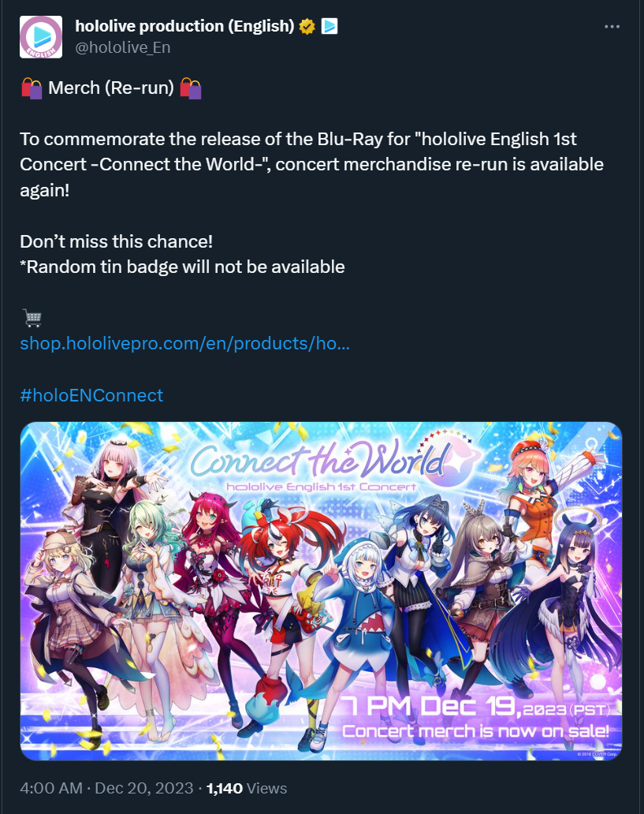Image resolution: width=644 pixels, height=814 pixels.
Task: Open the 1,140 Views count
Action: (247, 788)
